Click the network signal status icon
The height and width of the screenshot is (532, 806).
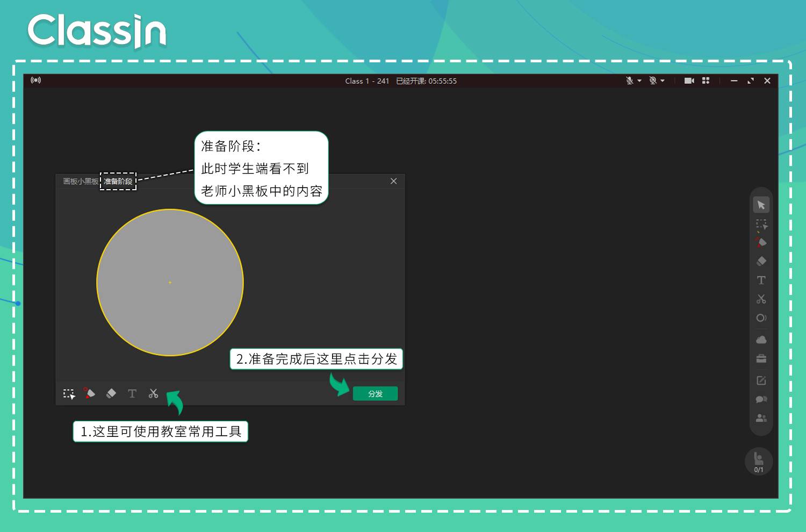[35, 80]
